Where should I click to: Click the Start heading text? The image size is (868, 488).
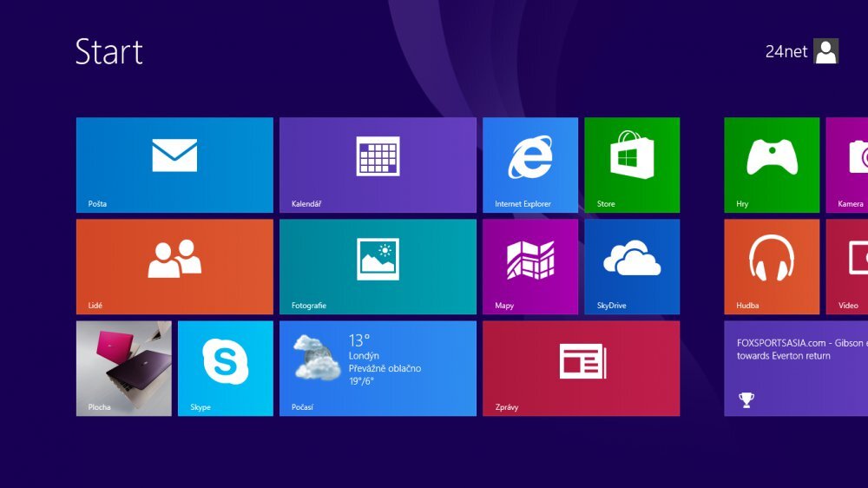point(108,52)
